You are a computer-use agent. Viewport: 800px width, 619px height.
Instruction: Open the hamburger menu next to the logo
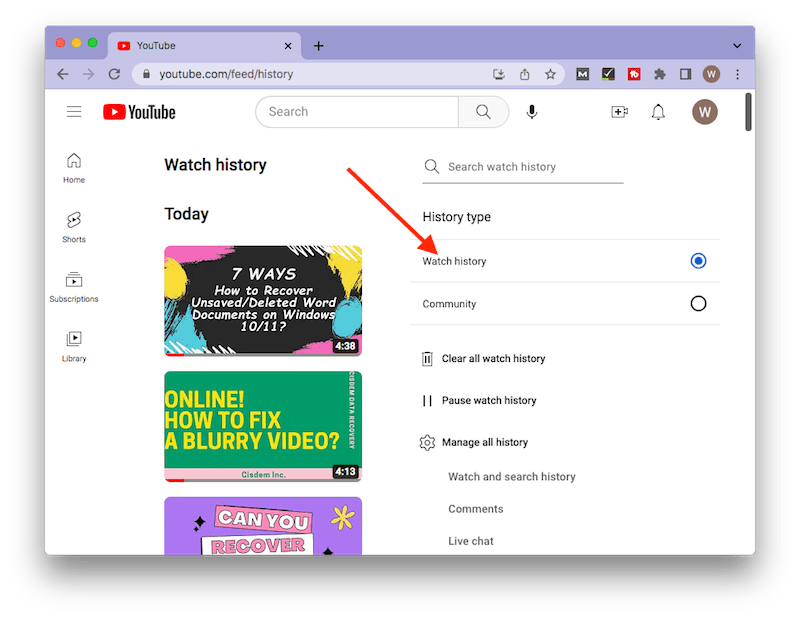[73, 111]
